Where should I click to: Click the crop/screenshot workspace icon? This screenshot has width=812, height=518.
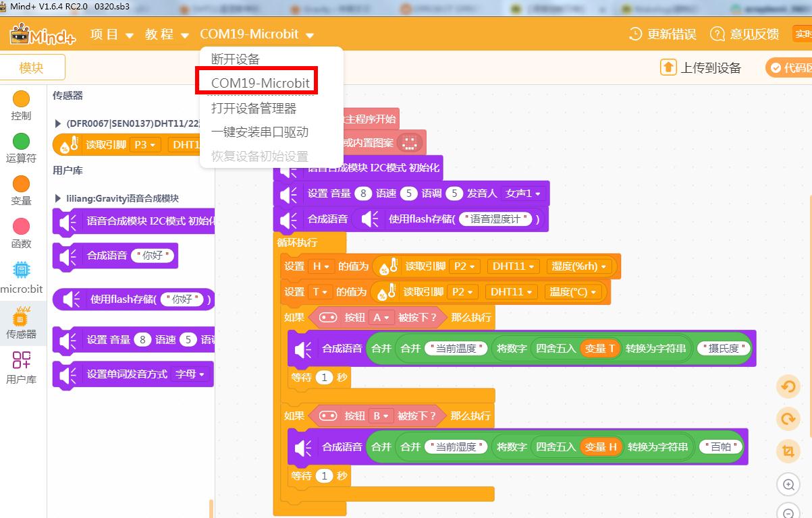click(788, 451)
